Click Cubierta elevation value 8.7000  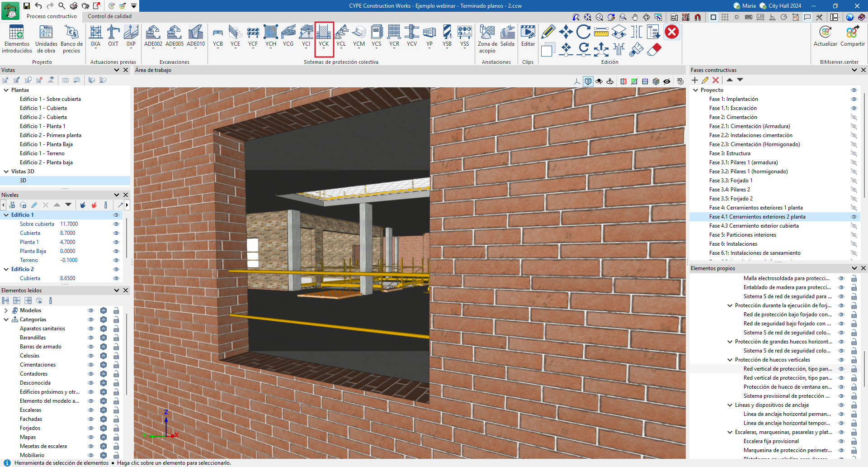point(68,233)
